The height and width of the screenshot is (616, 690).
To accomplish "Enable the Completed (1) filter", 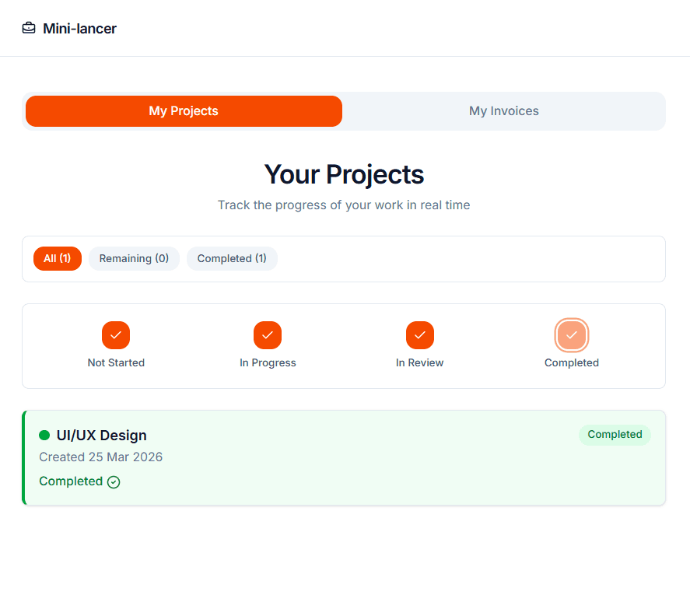I will 232,258.
